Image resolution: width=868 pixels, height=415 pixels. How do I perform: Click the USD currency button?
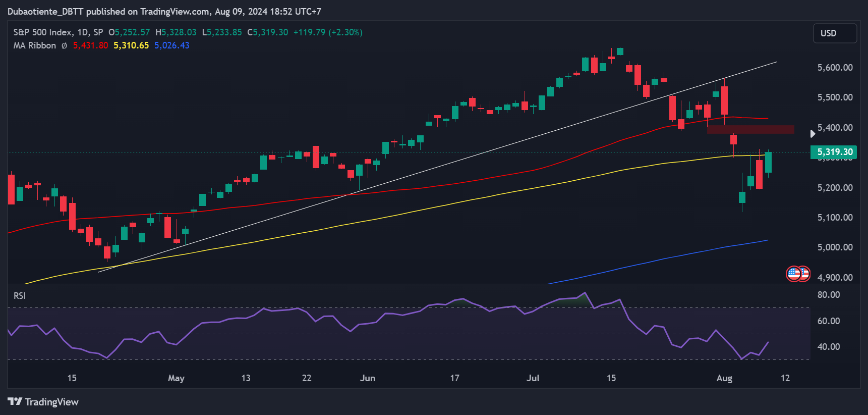point(835,33)
